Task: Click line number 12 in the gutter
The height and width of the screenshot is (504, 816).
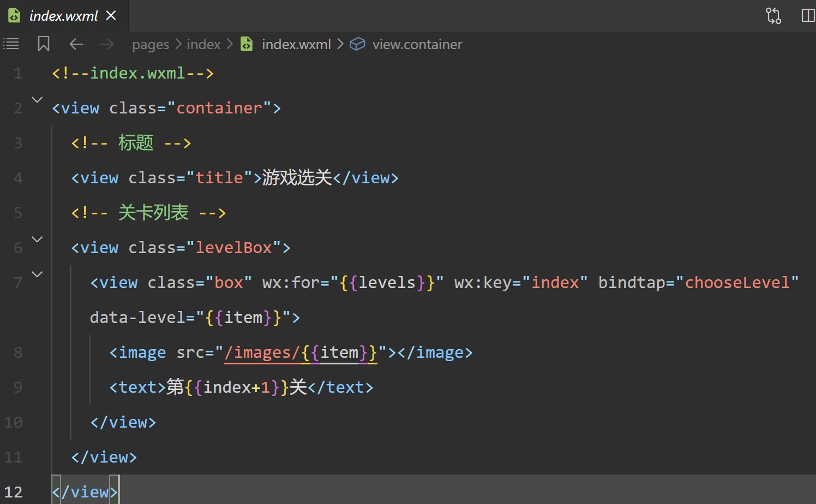Action: tap(14, 492)
